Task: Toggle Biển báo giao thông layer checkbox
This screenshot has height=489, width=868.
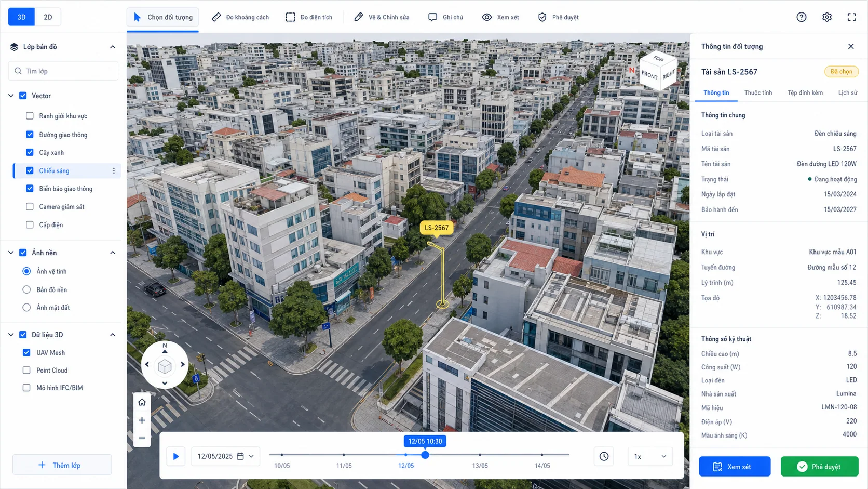Action: coord(30,189)
